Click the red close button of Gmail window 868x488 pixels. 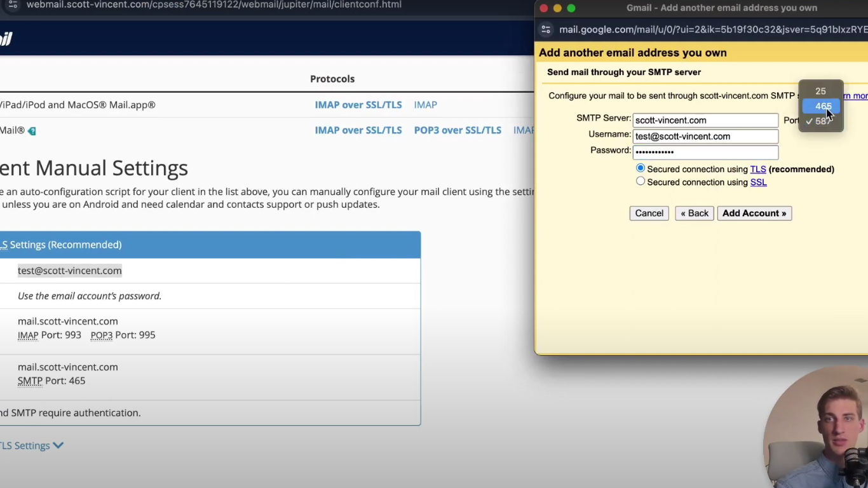[543, 8]
